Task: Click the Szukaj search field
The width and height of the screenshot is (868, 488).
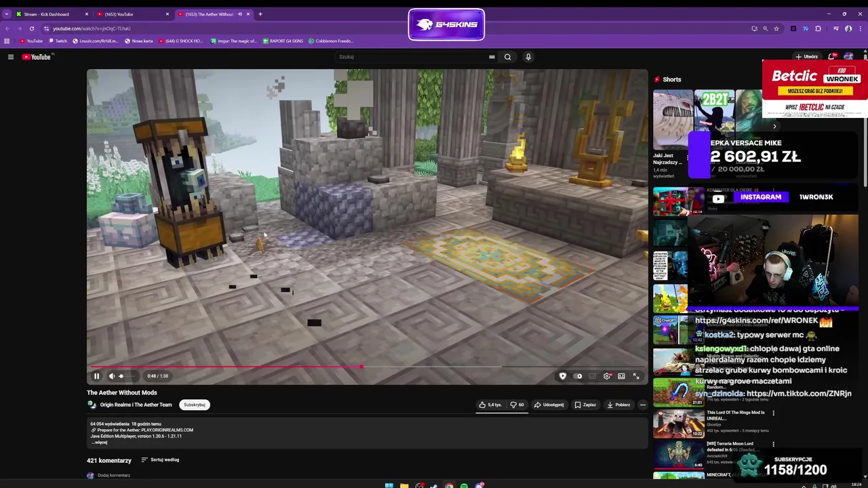Action: (x=414, y=57)
